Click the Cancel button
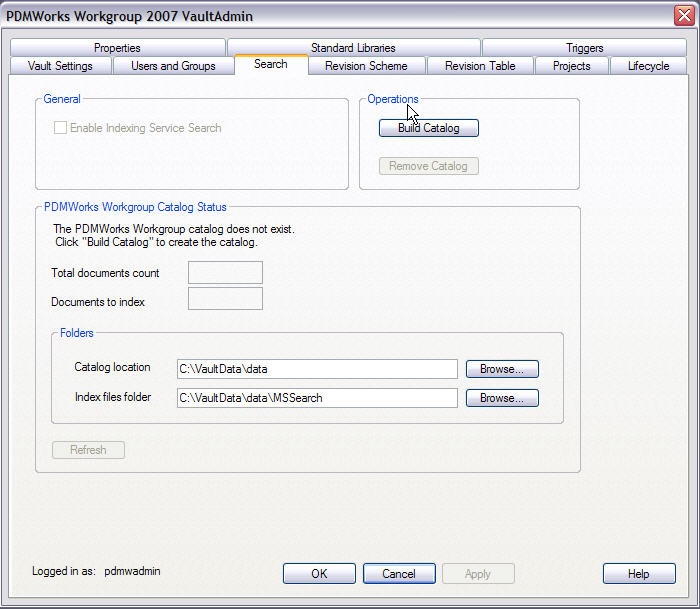The height and width of the screenshot is (609, 700). tap(399, 573)
